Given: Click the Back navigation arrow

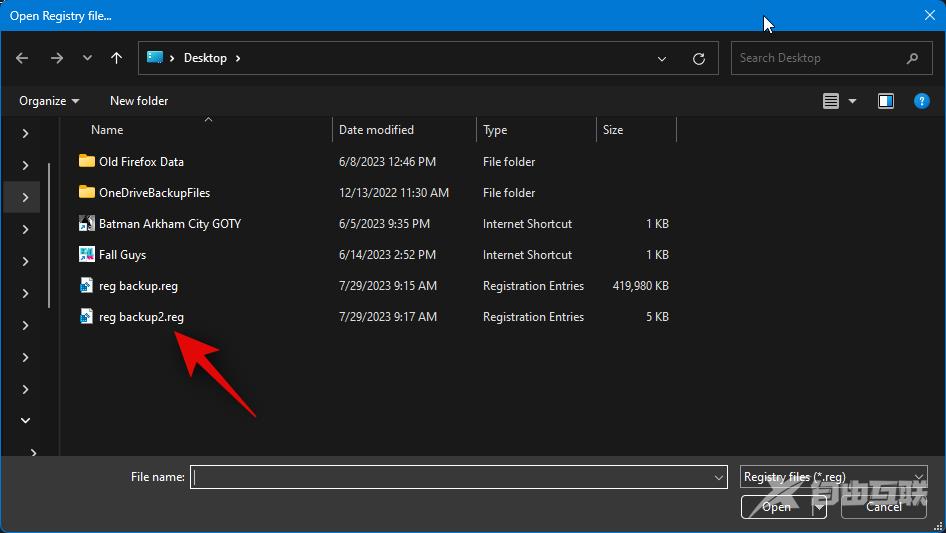Looking at the screenshot, I should 22,58.
